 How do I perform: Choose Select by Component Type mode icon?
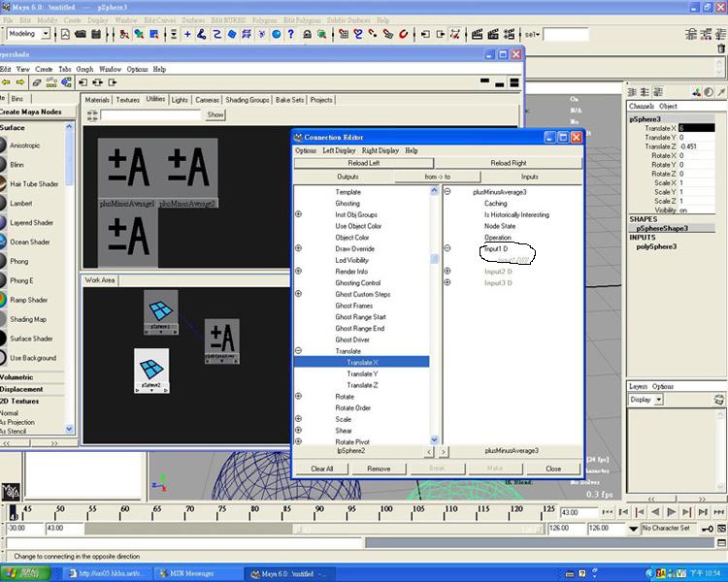[x=153, y=34]
